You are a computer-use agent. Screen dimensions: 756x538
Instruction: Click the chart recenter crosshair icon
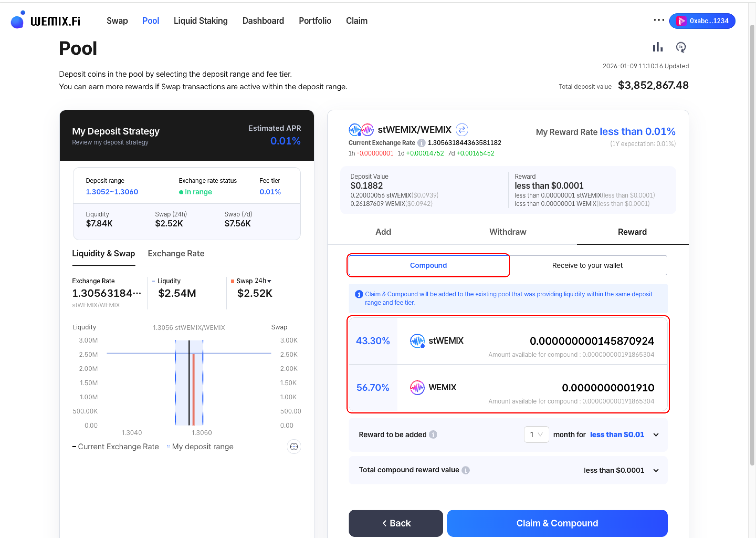[293, 447]
